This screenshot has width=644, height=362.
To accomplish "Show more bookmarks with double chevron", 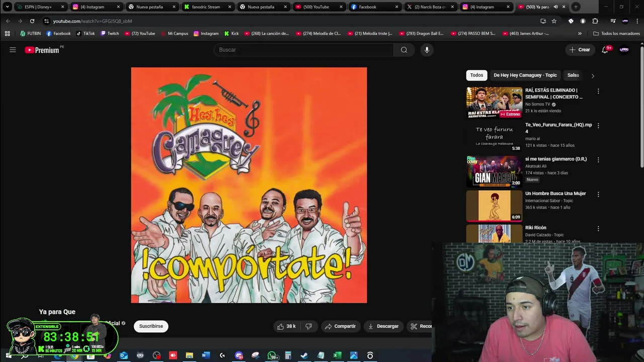I will coord(580,34).
